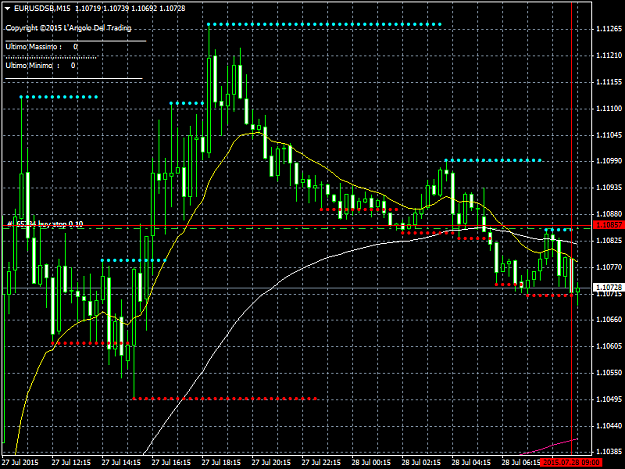The width and height of the screenshot is (625, 469).
Task: Click the red 2015.07.28 09:00 time marker
Action: pyautogui.click(x=571, y=463)
